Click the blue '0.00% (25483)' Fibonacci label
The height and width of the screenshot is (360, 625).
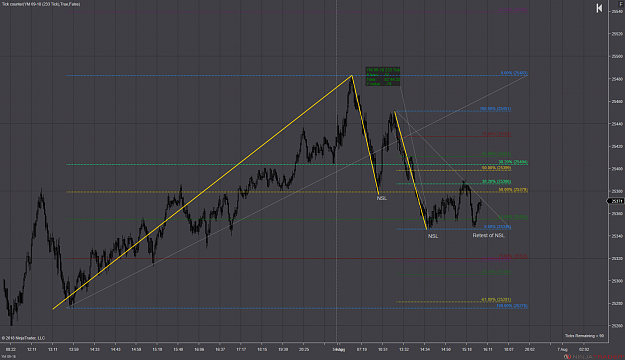pos(514,73)
